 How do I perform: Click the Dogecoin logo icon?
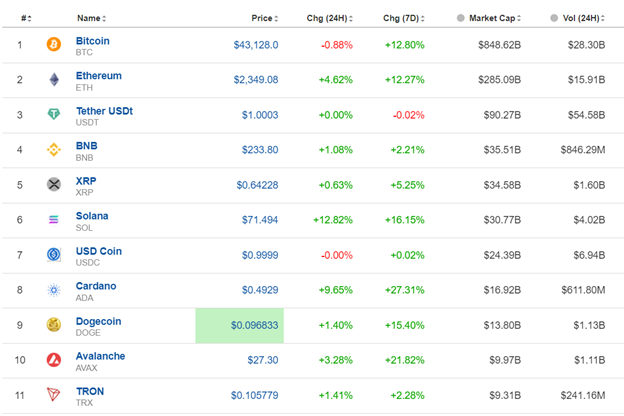click(54, 325)
